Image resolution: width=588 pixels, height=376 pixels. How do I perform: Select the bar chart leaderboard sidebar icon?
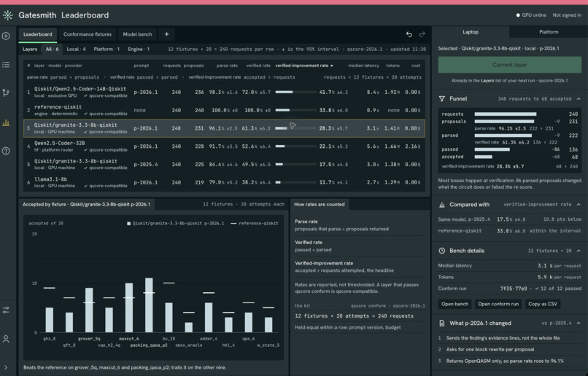6,122
